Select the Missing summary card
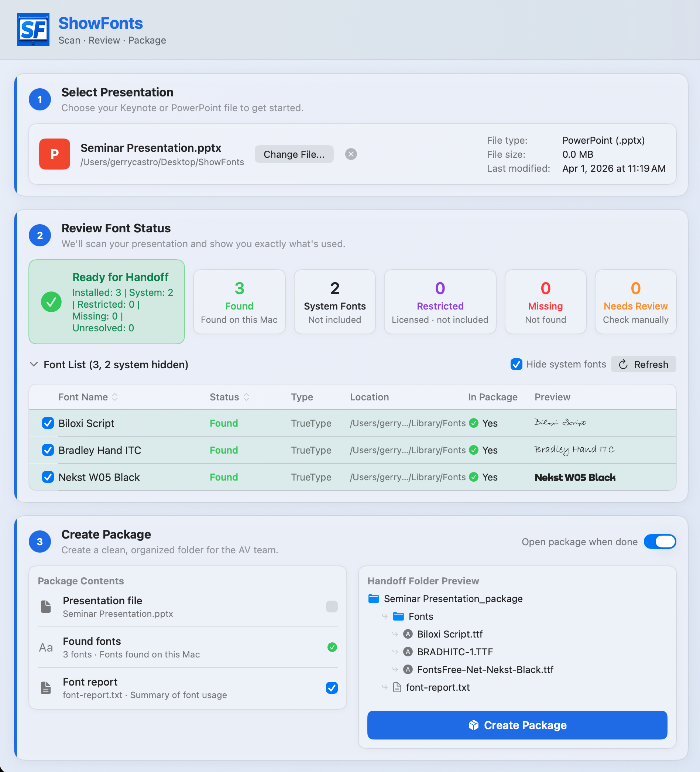The height and width of the screenshot is (772, 700). point(545,302)
